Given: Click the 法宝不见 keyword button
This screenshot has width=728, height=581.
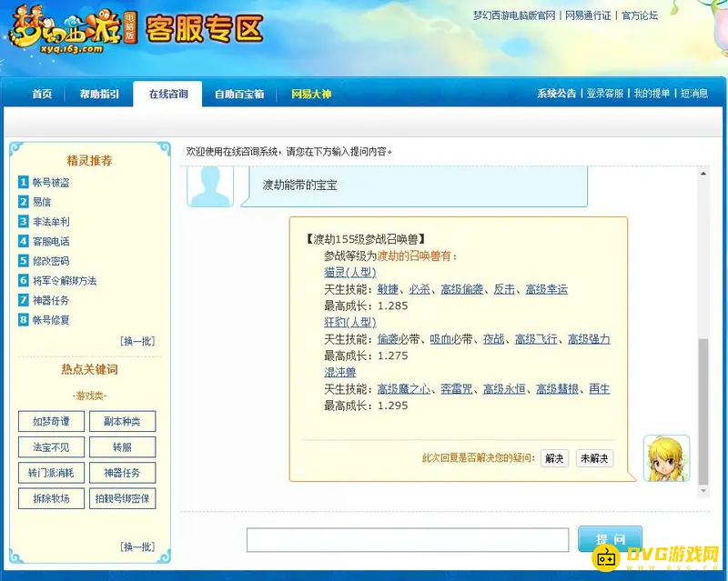Looking at the screenshot, I should coord(51,446).
